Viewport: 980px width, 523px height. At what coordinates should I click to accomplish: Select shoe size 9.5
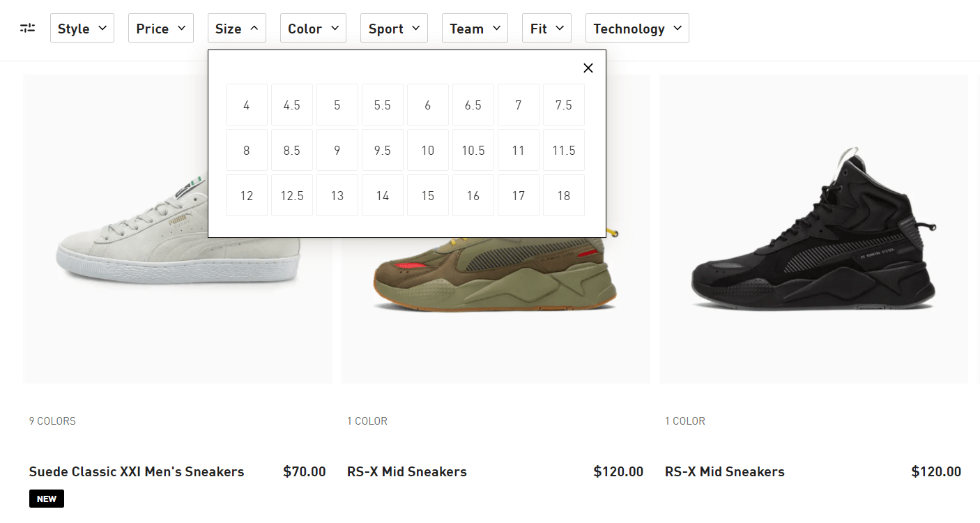(382, 150)
